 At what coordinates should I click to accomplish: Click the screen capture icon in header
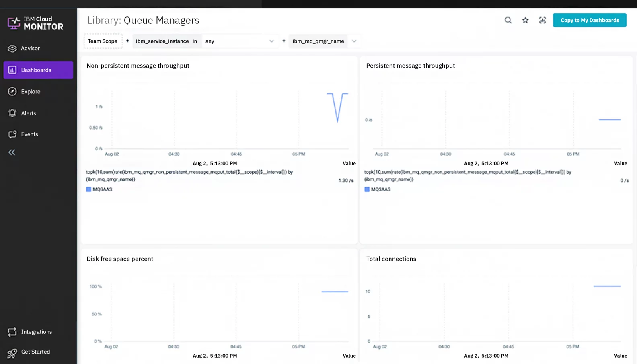[542, 20]
